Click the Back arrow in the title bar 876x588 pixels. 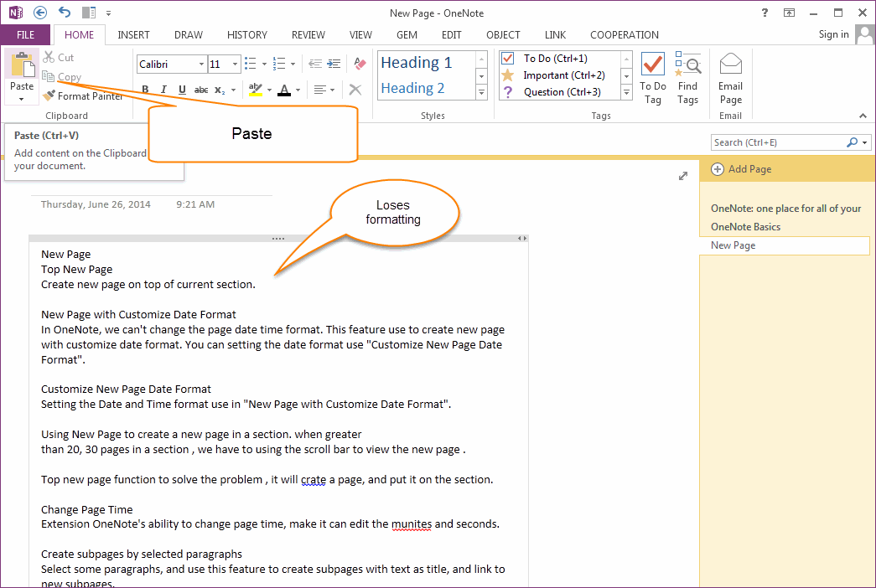coord(39,13)
